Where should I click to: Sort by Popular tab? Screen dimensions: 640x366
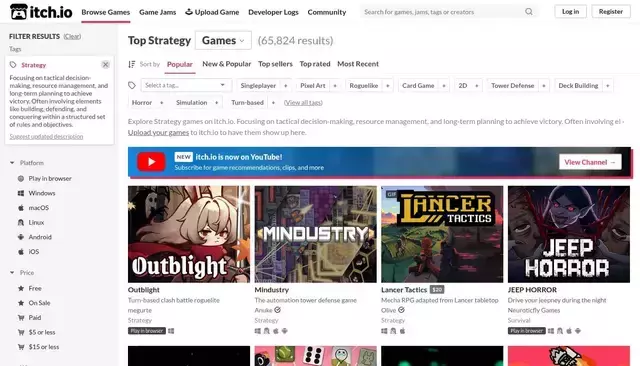[180, 64]
